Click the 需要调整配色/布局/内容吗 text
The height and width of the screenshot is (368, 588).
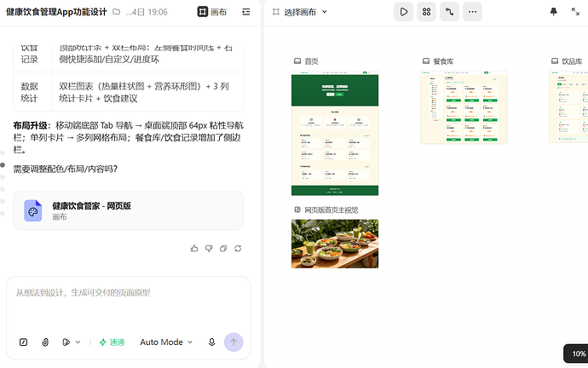click(66, 169)
